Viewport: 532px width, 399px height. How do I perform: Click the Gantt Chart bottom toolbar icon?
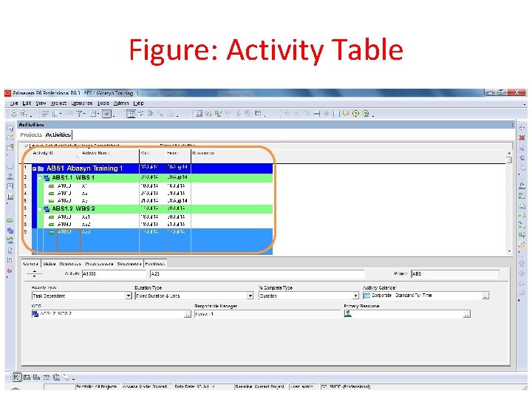(27, 377)
